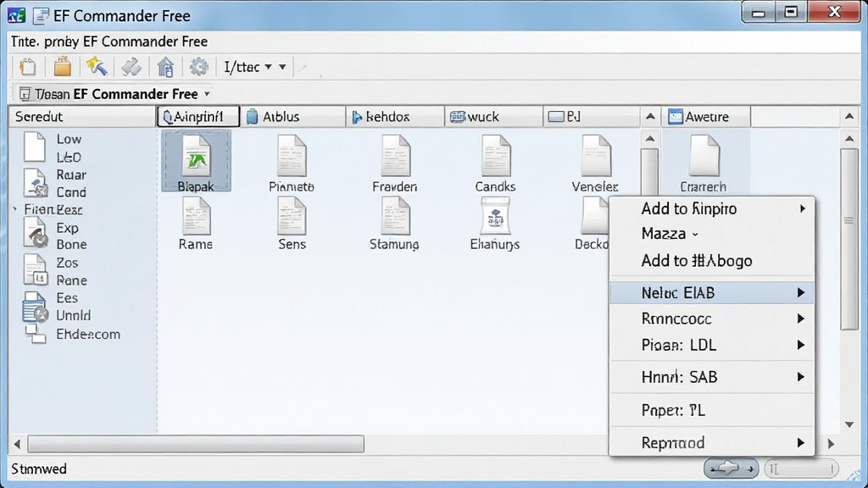
Task: Select the Ehanungs file icon
Action: [495, 224]
